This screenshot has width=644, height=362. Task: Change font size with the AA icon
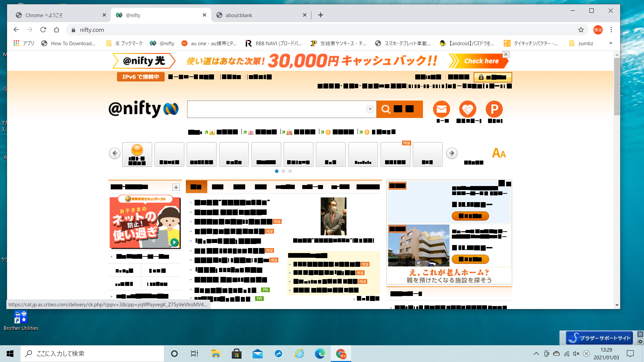coord(499,153)
